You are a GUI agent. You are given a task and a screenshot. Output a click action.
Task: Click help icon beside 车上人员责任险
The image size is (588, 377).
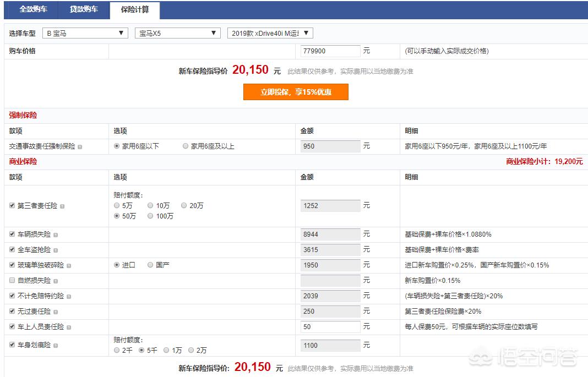click(69, 327)
